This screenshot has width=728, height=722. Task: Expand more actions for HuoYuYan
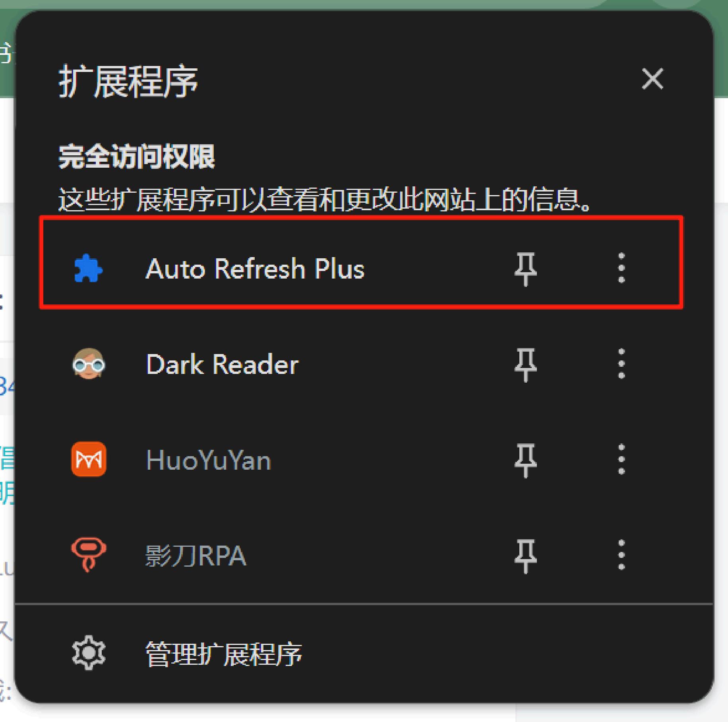[x=622, y=459]
